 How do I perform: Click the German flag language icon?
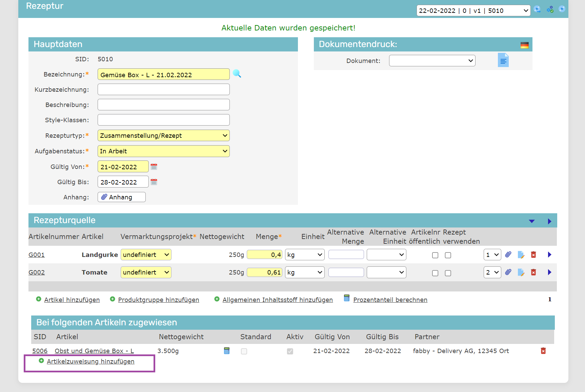pyautogui.click(x=524, y=45)
